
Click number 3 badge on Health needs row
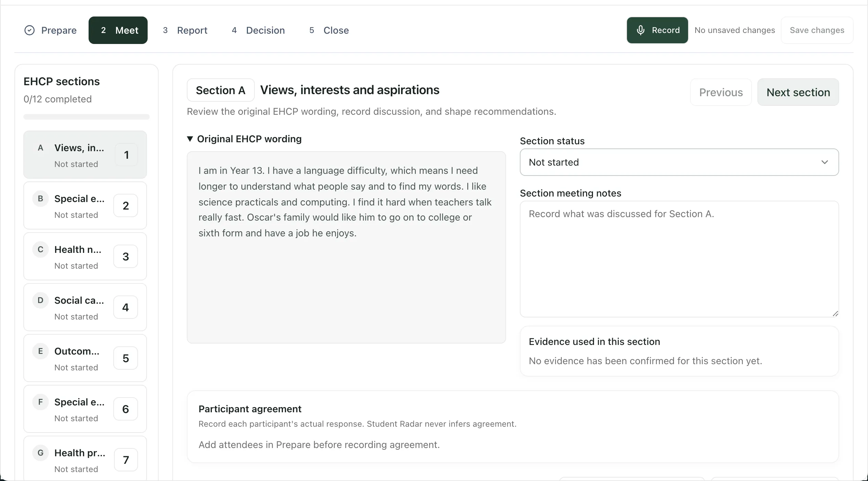click(126, 256)
